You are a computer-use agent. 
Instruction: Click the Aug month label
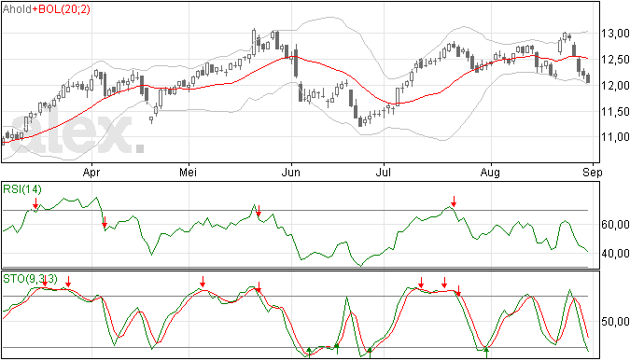pyautogui.click(x=490, y=172)
